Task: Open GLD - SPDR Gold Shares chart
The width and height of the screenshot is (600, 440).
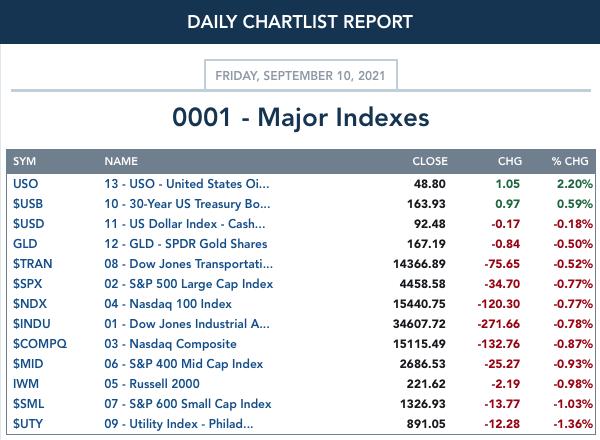Action: point(186,244)
